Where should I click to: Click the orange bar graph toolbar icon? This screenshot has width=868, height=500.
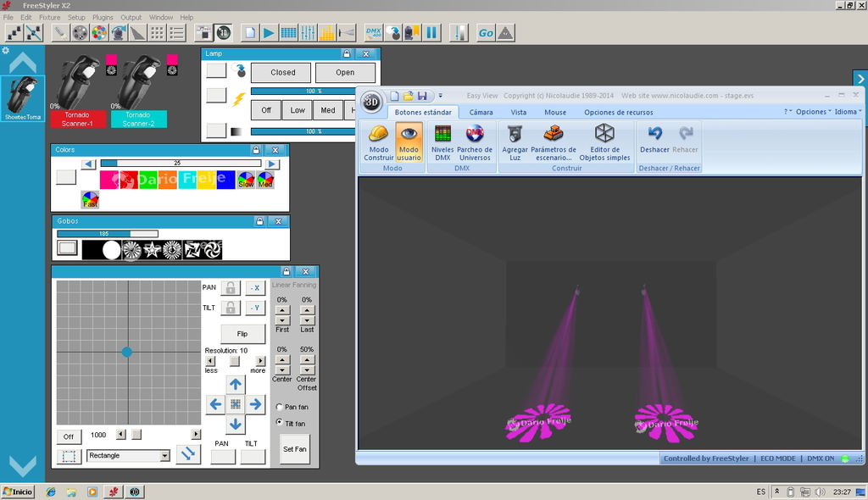tap(327, 33)
